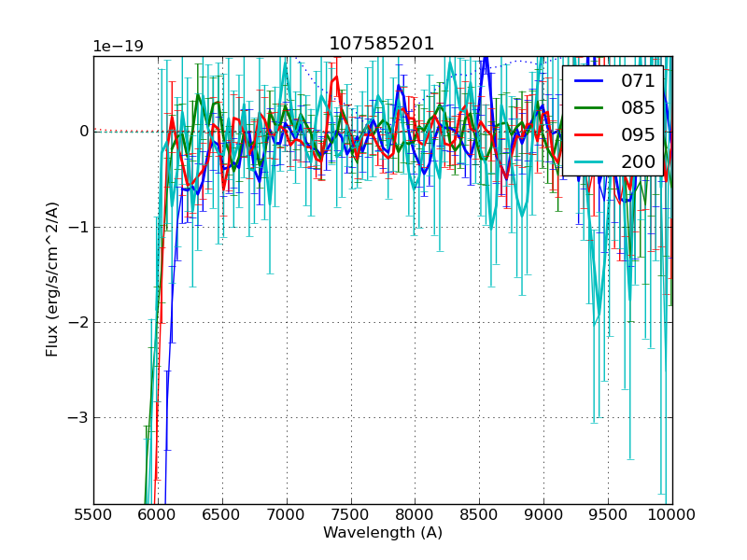Select the 095 legend label
This screenshot has height=560, width=747.
[x=638, y=135]
